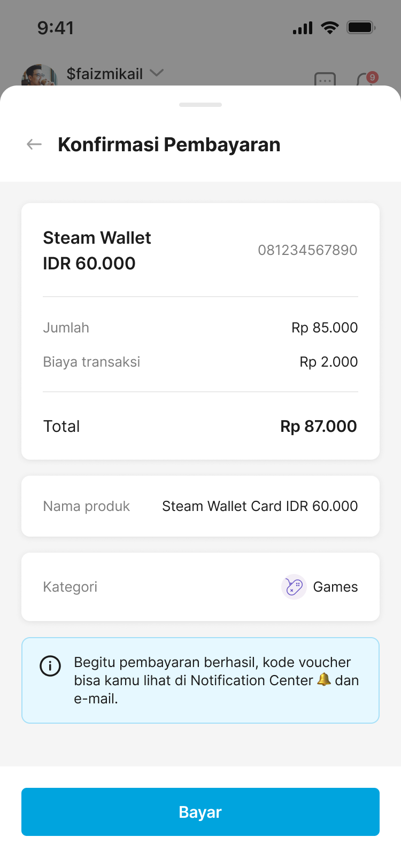The height and width of the screenshot is (868, 401).
Task: Open the $faizmikail account switcher
Action: click(105, 74)
